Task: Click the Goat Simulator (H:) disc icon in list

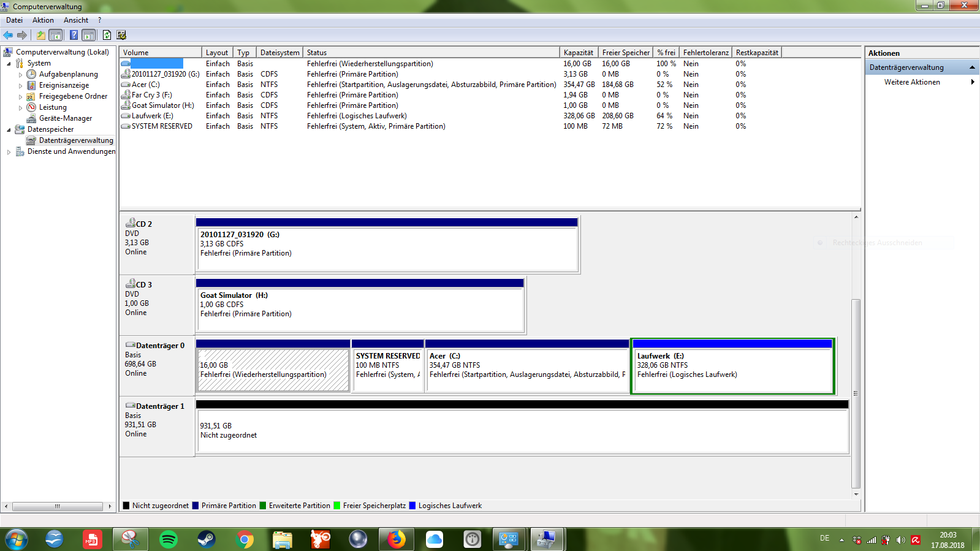Action: (x=126, y=105)
